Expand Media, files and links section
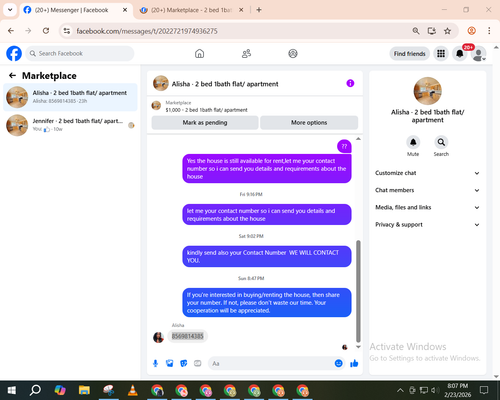 [x=427, y=207]
